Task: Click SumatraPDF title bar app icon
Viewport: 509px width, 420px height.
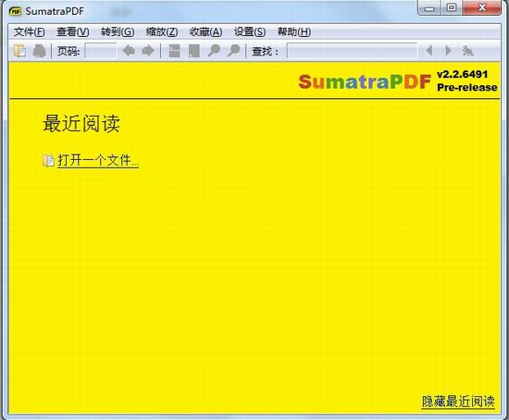Action: (15, 11)
